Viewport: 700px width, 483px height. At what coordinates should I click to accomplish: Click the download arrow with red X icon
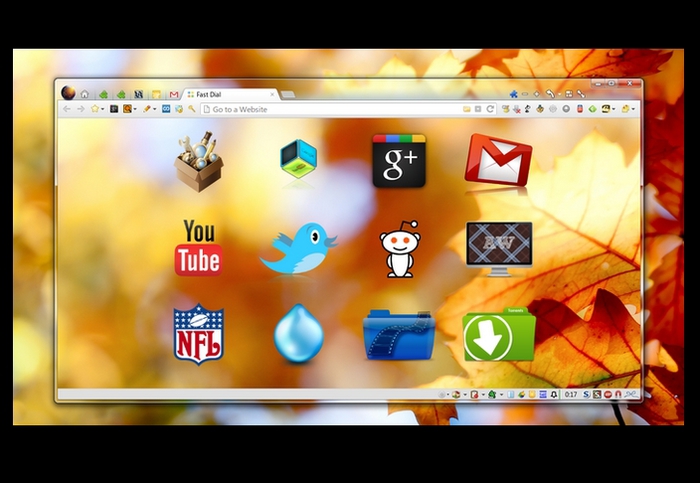[517, 109]
